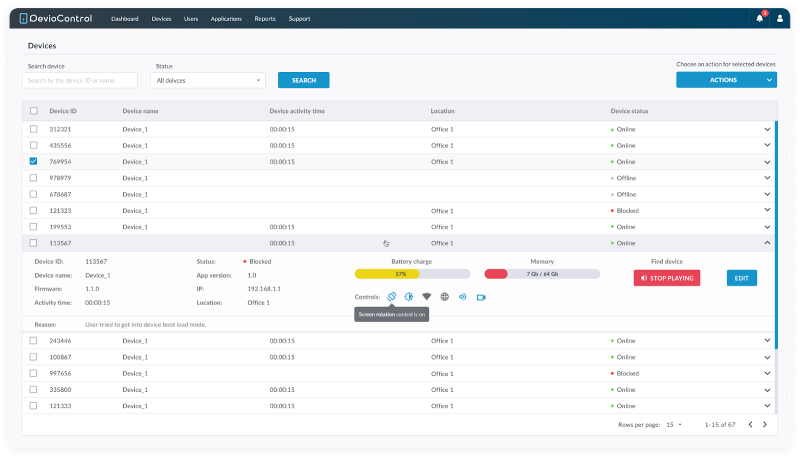
Task: Open the Reports menu
Action: pos(265,19)
